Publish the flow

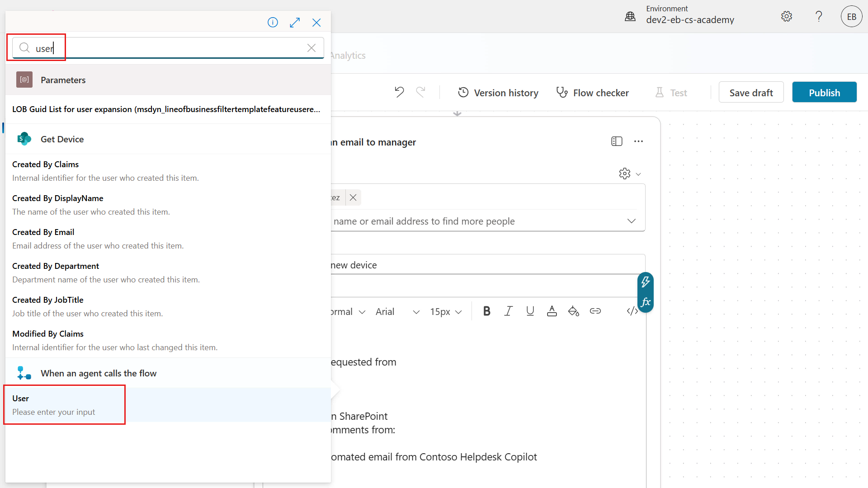824,92
